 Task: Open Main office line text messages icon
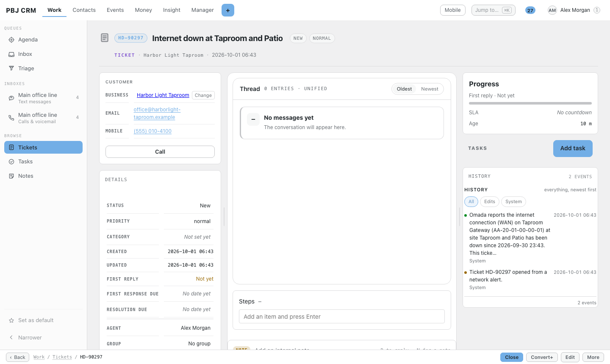coord(11,98)
